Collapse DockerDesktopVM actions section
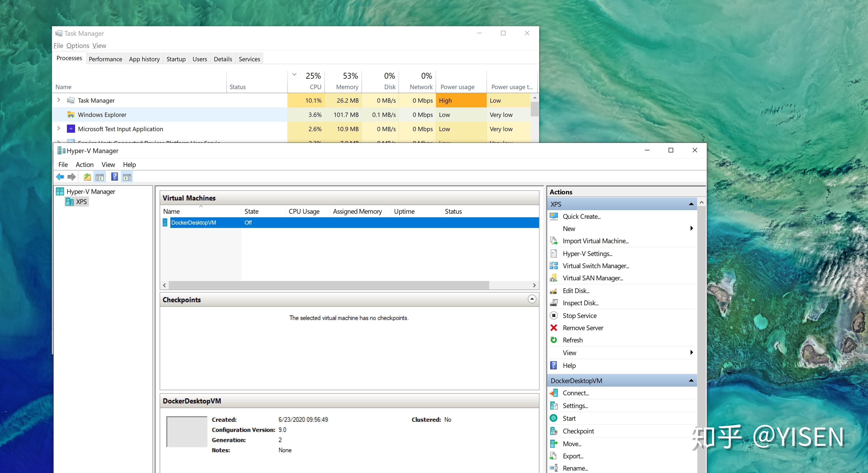This screenshot has width=868, height=473. [691, 381]
